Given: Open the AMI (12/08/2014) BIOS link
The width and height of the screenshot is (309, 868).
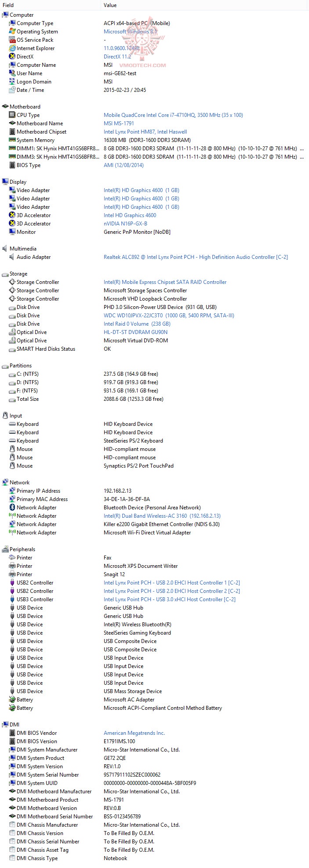Looking at the screenshot, I should pos(124,165).
